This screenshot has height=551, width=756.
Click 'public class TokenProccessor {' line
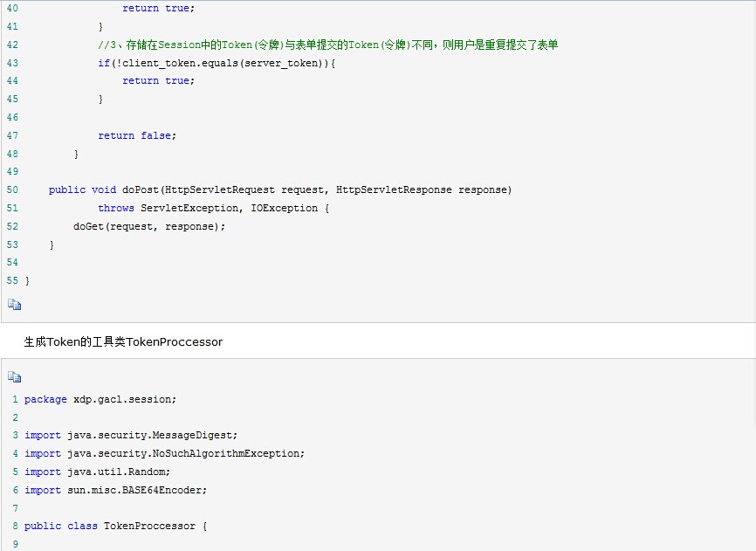point(116,526)
